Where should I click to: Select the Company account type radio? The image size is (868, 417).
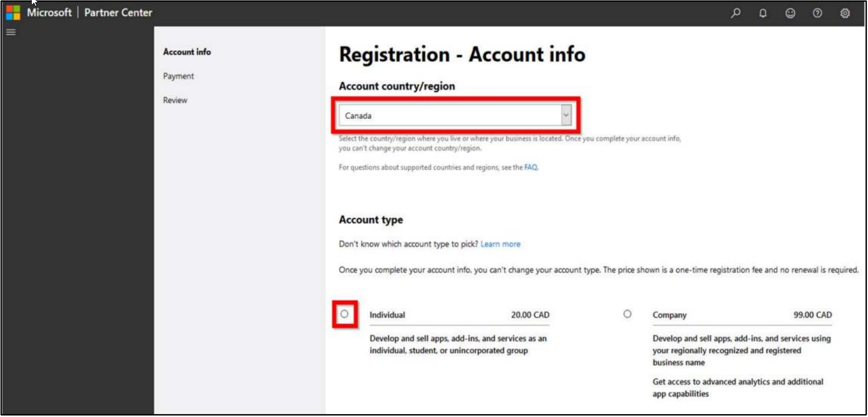[627, 314]
